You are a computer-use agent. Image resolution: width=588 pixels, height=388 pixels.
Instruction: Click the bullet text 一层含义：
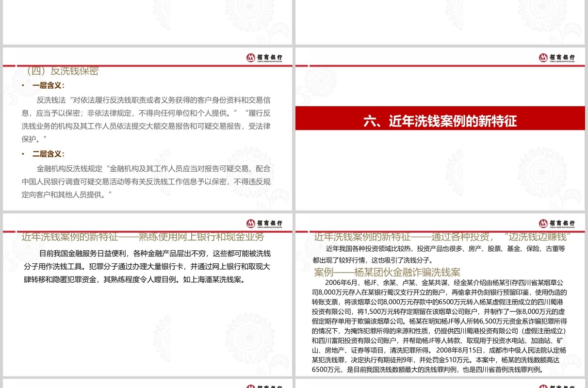tap(49, 85)
